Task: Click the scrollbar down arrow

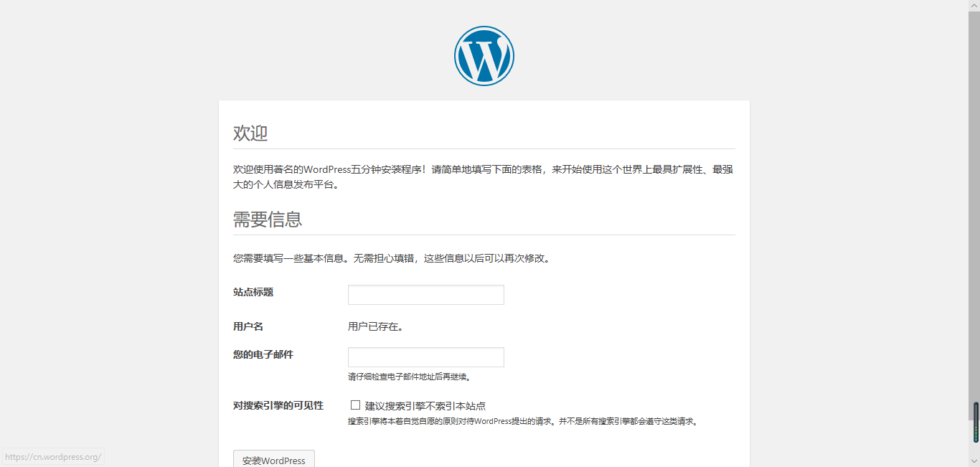Action: point(974,461)
